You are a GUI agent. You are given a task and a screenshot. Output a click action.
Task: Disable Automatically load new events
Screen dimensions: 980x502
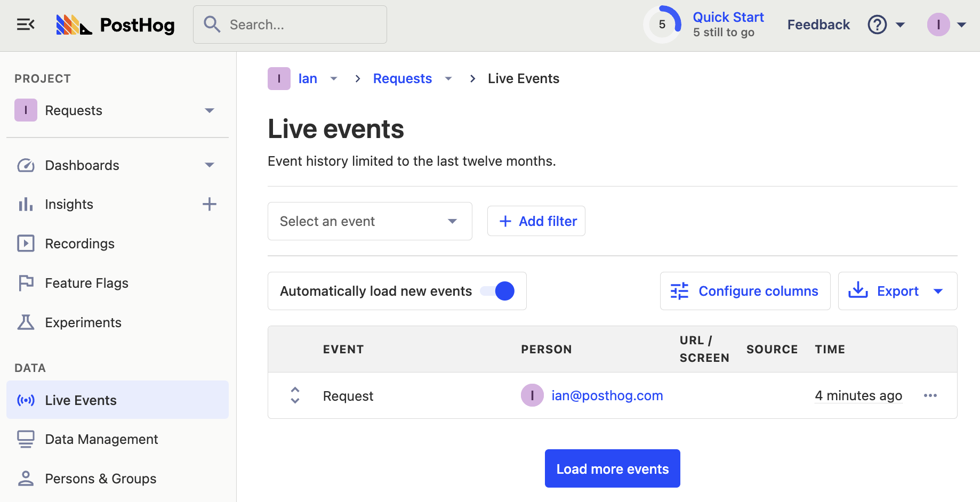tap(497, 291)
